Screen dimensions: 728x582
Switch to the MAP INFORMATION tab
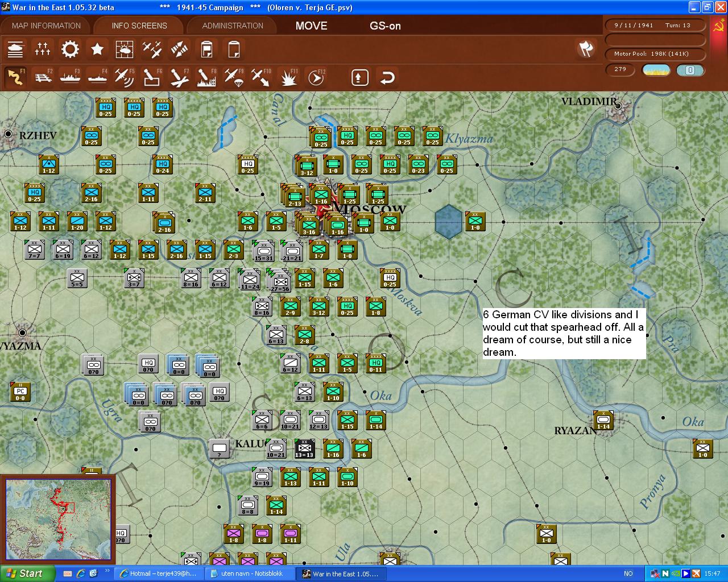point(46,26)
